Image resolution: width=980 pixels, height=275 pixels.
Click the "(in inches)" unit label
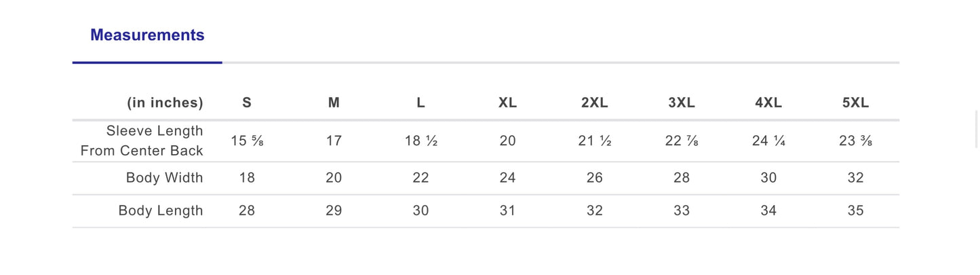(165, 103)
